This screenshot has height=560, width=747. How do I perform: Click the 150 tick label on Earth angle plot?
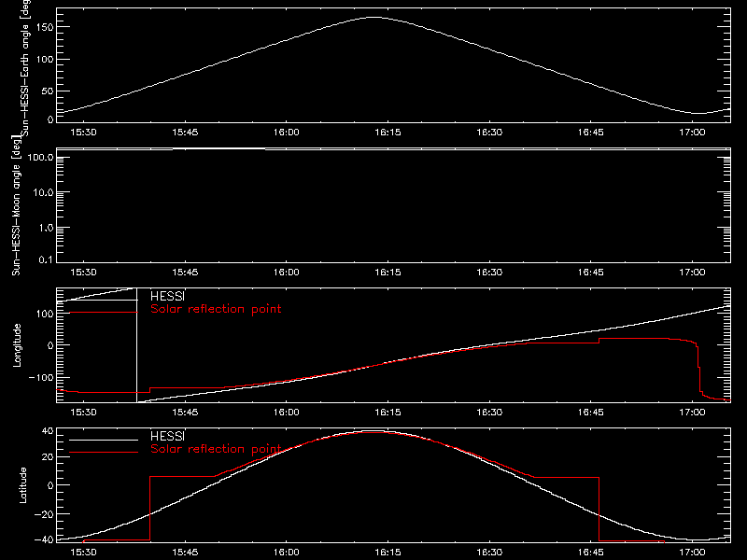pos(45,27)
